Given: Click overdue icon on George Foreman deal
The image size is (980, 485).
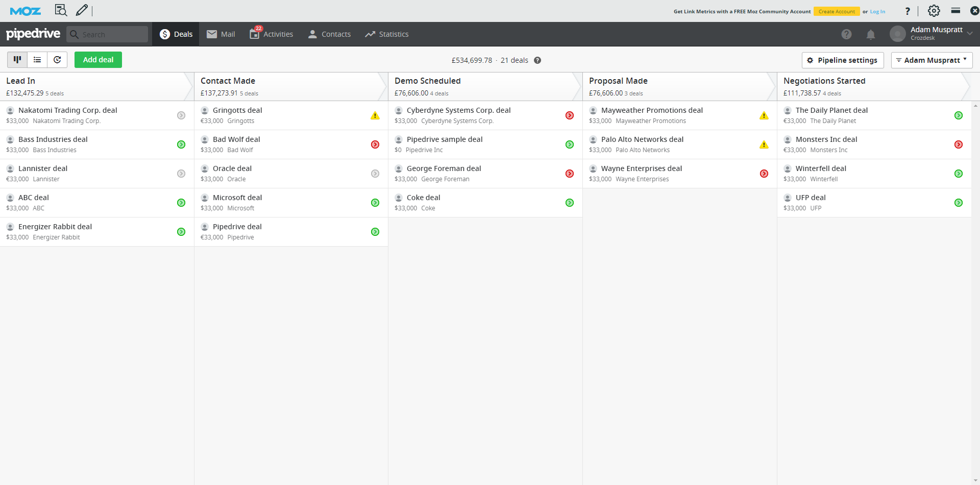Looking at the screenshot, I should 570,174.
